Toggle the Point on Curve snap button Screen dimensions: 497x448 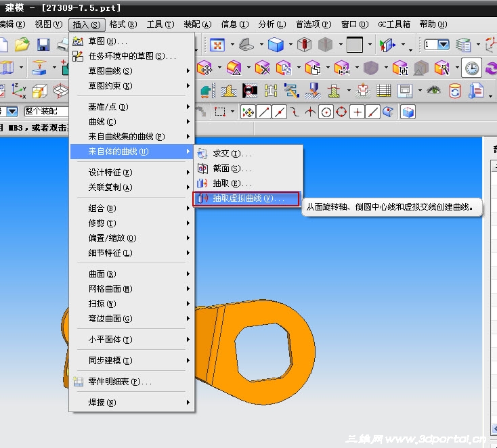click(372, 112)
